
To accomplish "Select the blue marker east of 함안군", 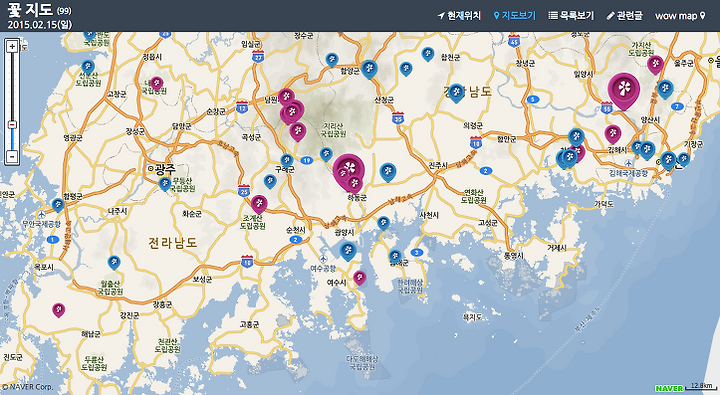I will tap(576, 137).
